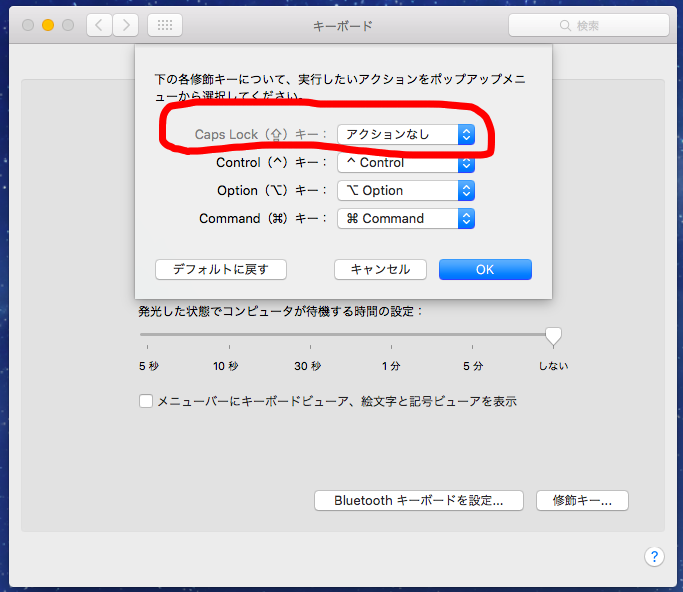Screen dimensions: 683x592
Task: Open the Control key action dropdown
Action: (406, 162)
